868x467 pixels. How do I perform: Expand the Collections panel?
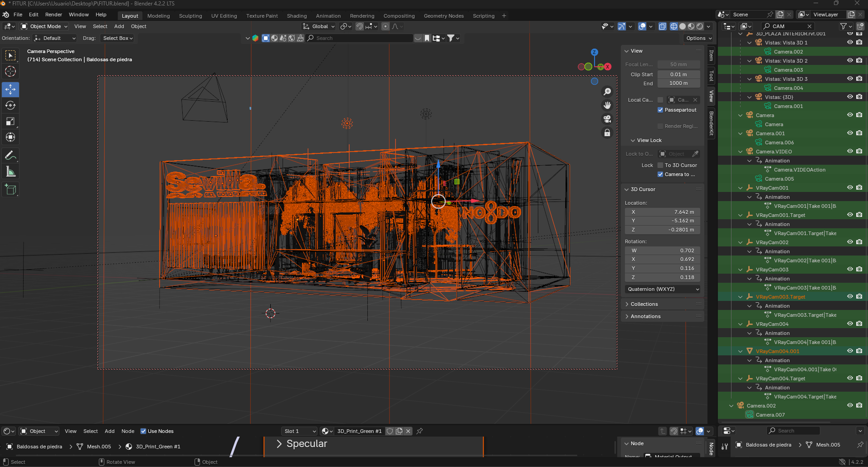pos(644,304)
